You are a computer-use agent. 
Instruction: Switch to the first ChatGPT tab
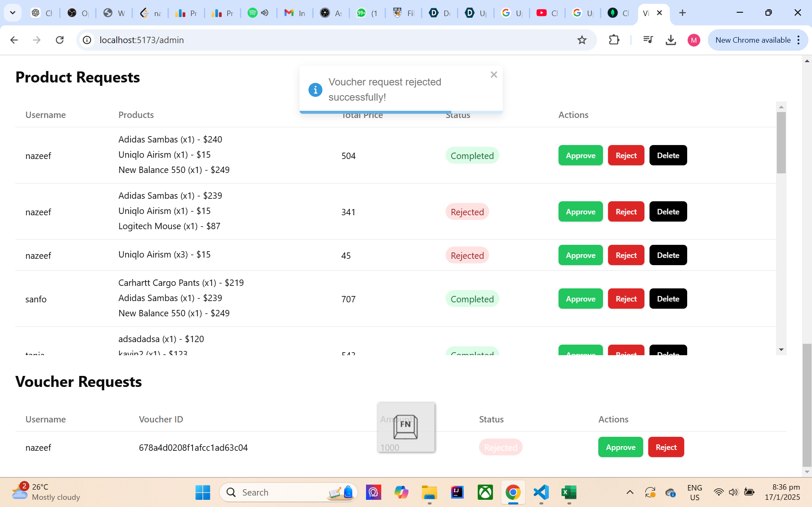pos(41,13)
